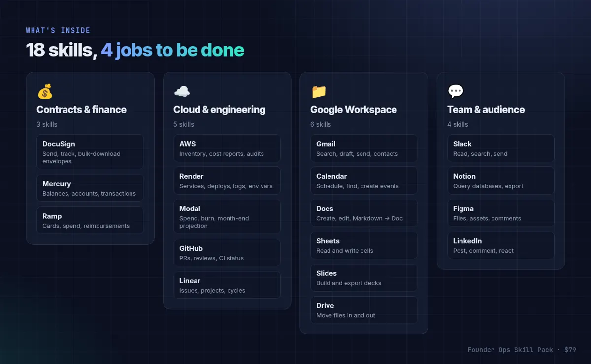The height and width of the screenshot is (364, 591).
Task: Click the Team & audience heading
Action: (x=486, y=110)
